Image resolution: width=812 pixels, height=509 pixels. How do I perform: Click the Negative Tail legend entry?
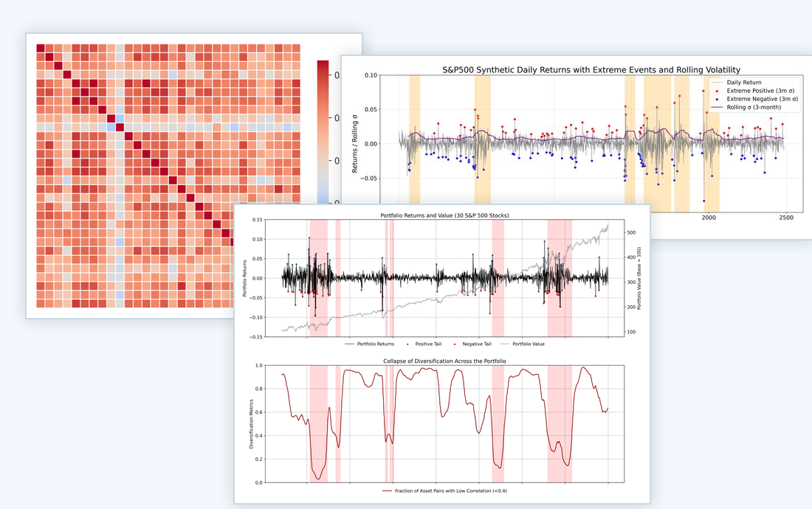point(472,344)
